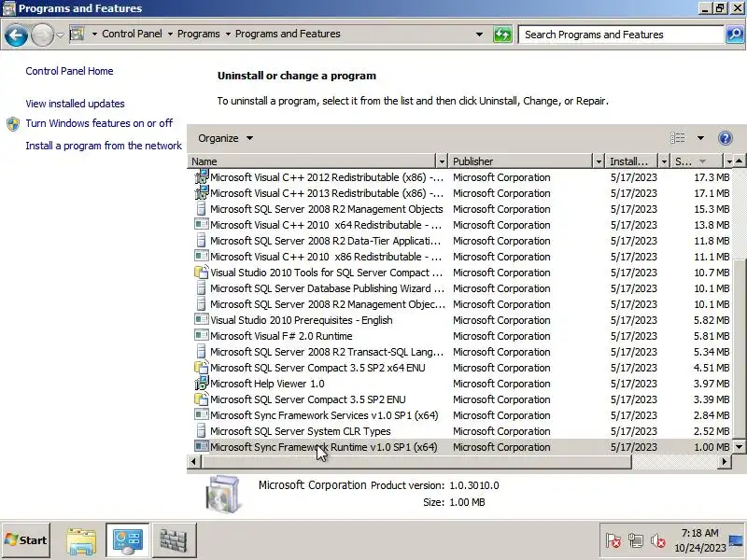The height and width of the screenshot is (560, 747).
Task: Click the blue Help icon
Action: pos(725,138)
